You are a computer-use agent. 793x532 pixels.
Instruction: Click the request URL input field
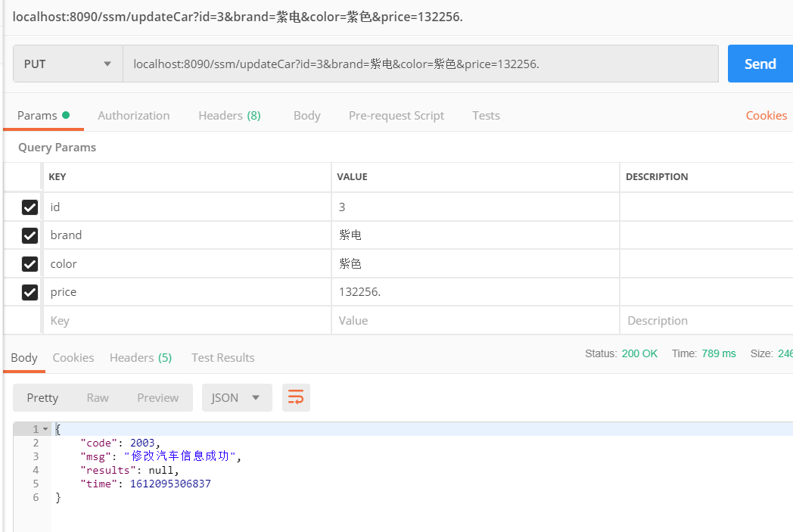(421, 64)
